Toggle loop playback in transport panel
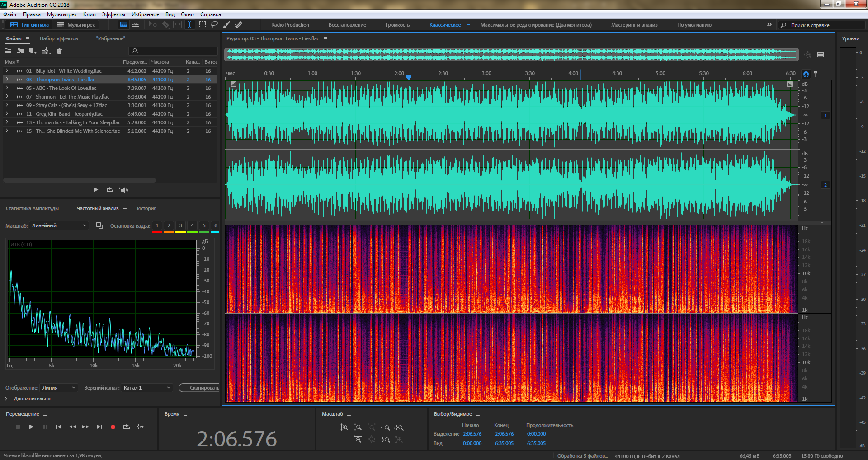This screenshot has height=460, width=868. click(x=127, y=427)
